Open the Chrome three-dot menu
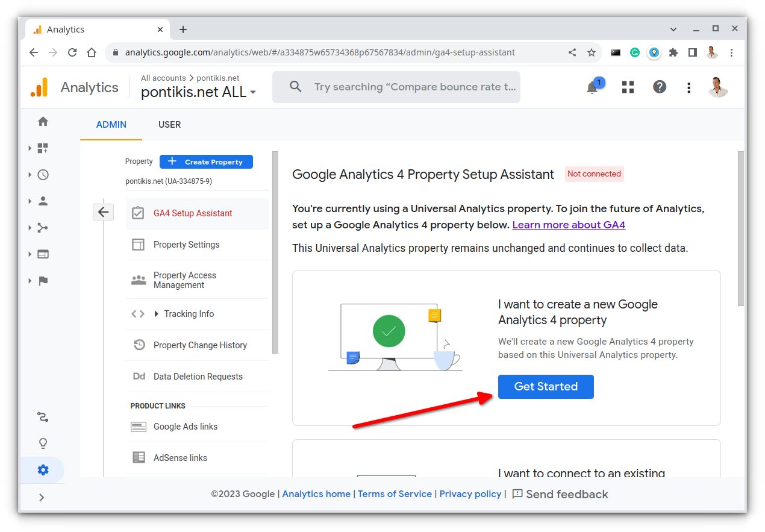Image resolution: width=765 pixels, height=532 pixels. (x=731, y=52)
